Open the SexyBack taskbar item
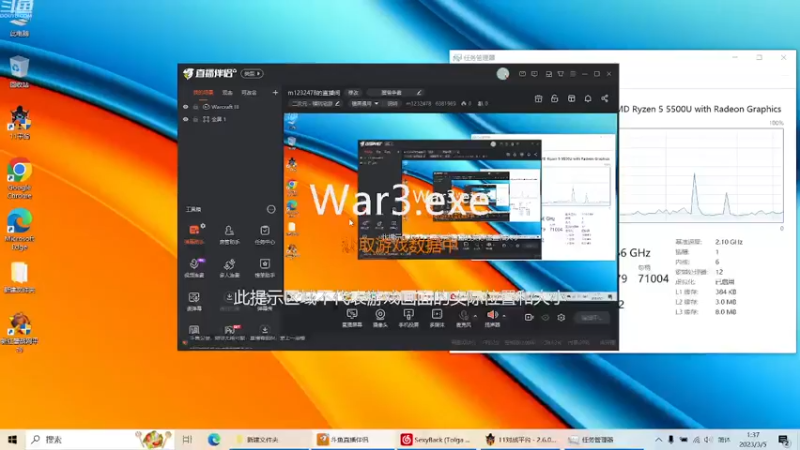Image resolution: width=800 pixels, height=450 pixels. point(435,440)
